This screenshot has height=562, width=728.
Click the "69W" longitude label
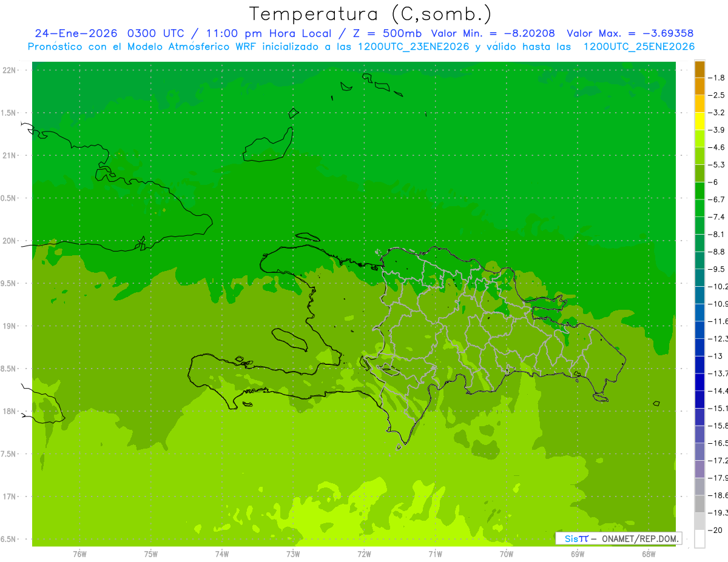(578, 554)
